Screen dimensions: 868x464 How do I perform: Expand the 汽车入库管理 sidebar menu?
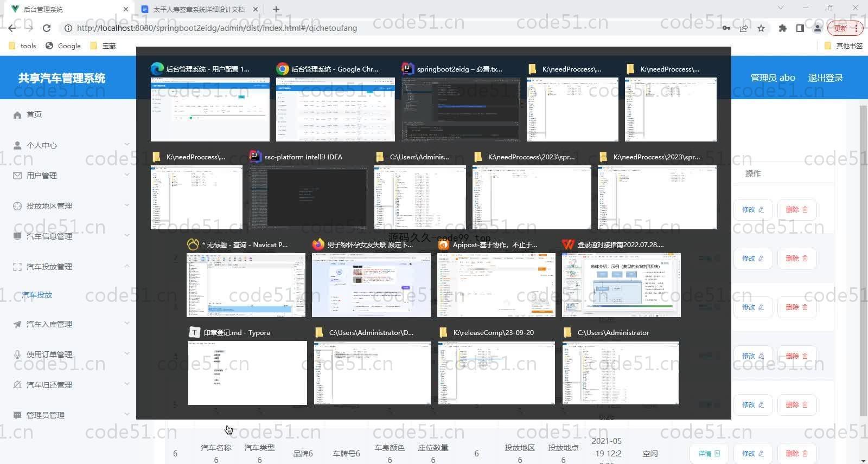(68, 324)
